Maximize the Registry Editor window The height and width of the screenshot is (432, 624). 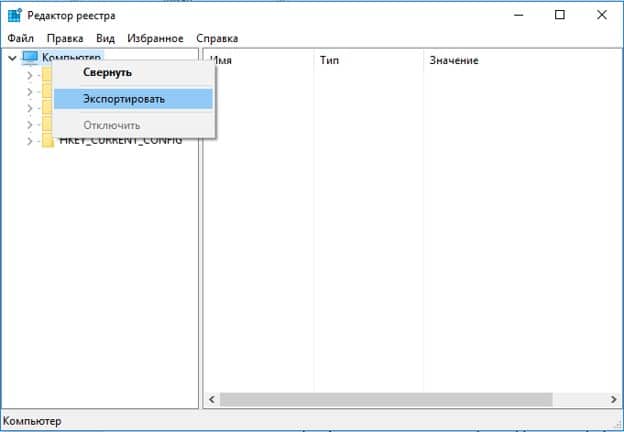(560, 15)
